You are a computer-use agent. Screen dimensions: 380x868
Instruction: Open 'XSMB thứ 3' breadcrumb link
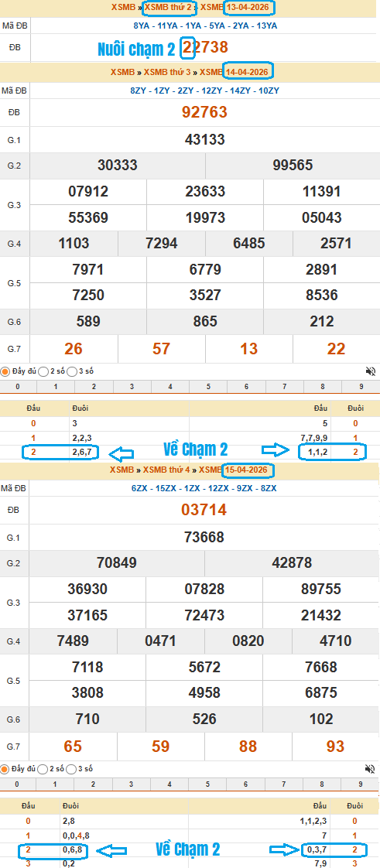(x=167, y=72)
